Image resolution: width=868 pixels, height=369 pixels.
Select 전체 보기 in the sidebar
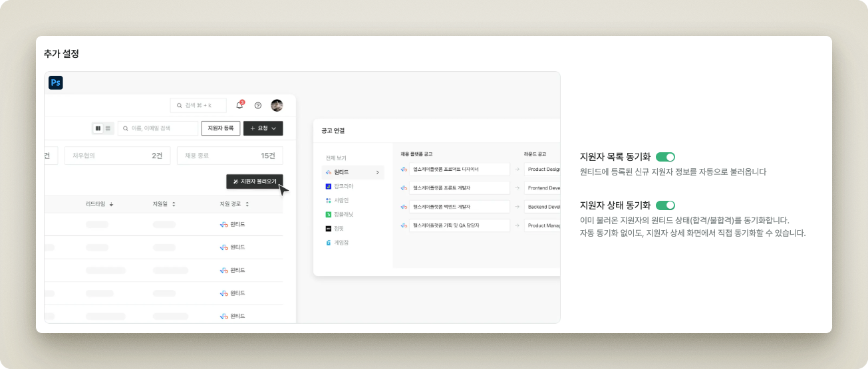336,158
